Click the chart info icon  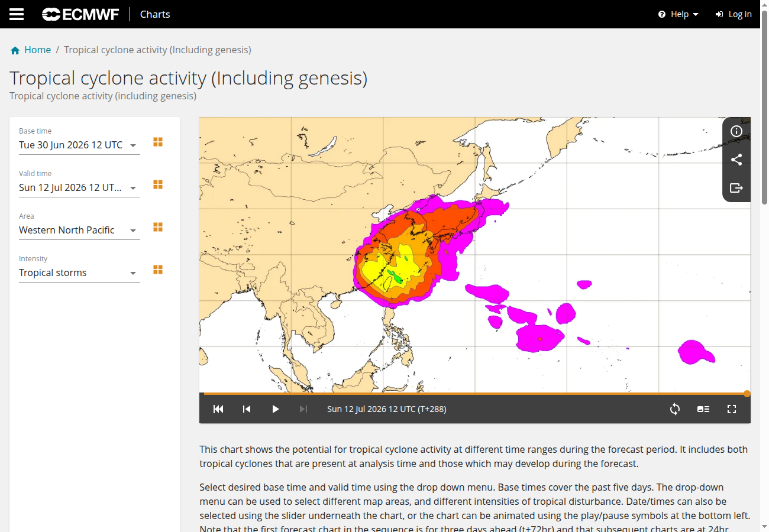click(x=736, y=131)
